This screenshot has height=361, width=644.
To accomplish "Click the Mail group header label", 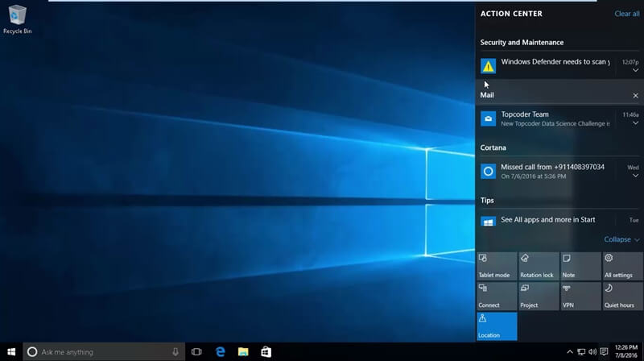I will click(487, 95).
